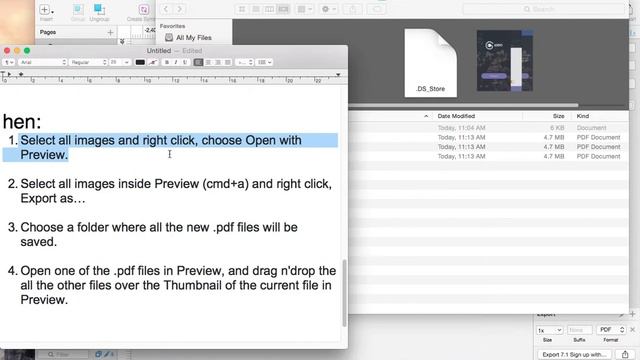Toggle underline formatting in TextEdit
This screenshot has width=640, height=360.
coord(185,62)
